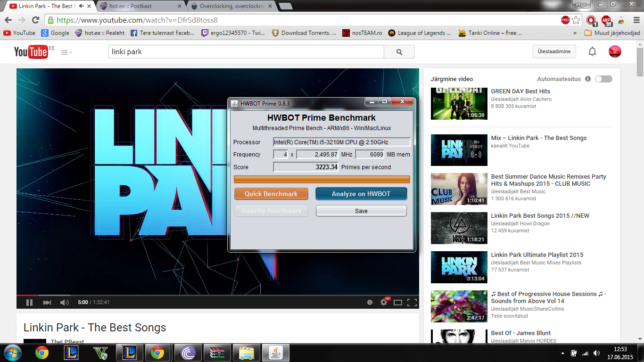Open the Google bookmark
Screen dimensions: 644x362
[x=55, y=33]
